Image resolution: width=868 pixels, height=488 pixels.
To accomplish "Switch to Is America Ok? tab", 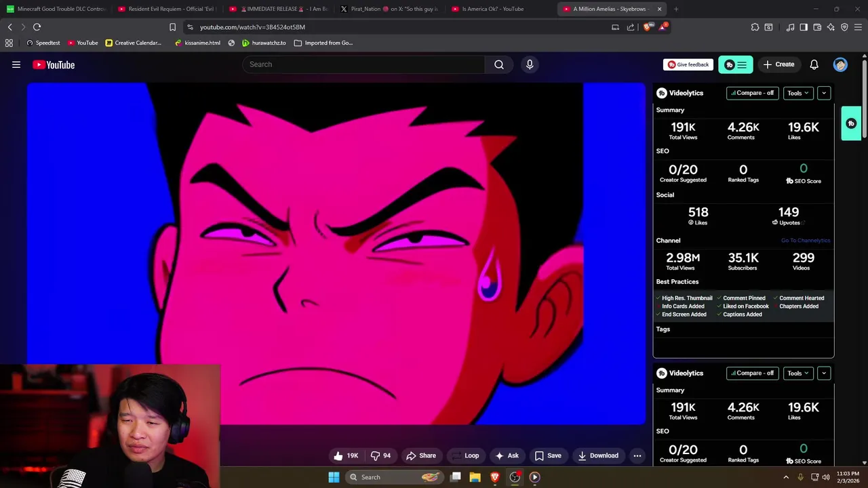I will (501, 9).
